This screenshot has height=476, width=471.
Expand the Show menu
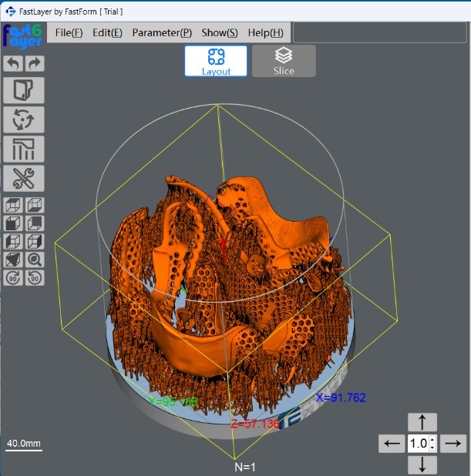point(220,32)
